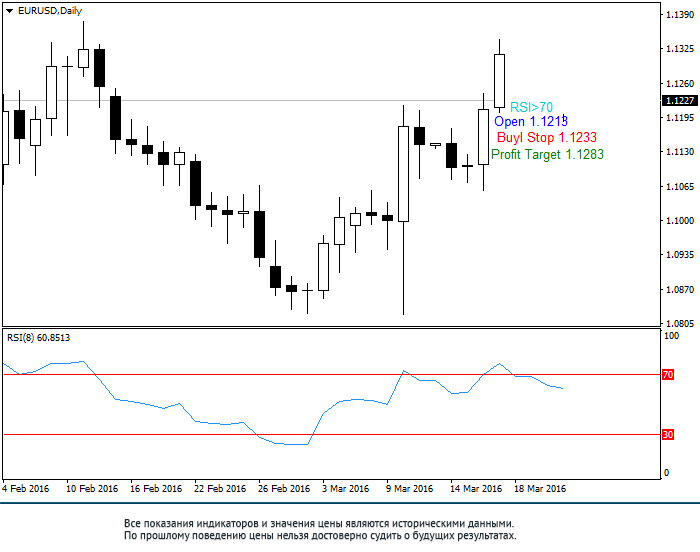Image resolution: width=700 pixels, height=552 pixels.
Task: Click the 4 Feb 2016 date label
Action: pyautogui.click(x=25, y=489)
